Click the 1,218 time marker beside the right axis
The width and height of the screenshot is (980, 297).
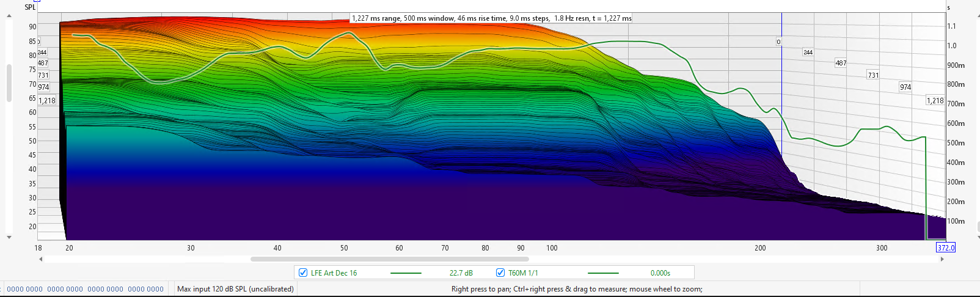[x=934, y=101]
